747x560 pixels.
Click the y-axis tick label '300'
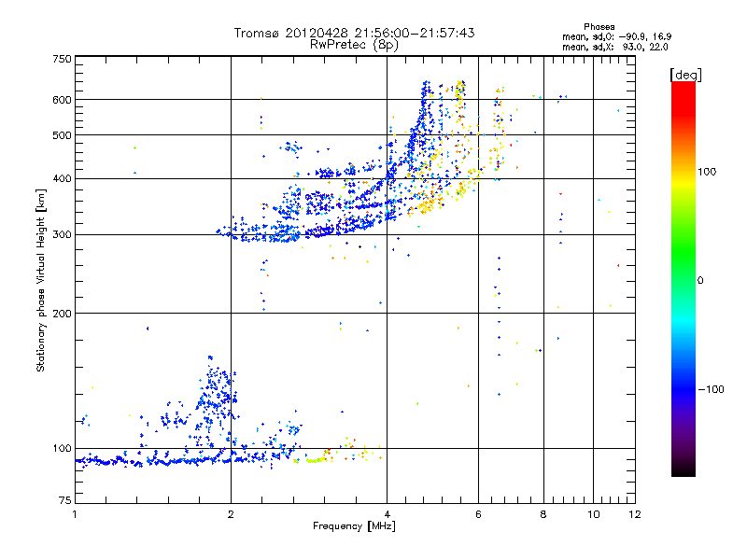pyautogui.click(x=62, y=235)
